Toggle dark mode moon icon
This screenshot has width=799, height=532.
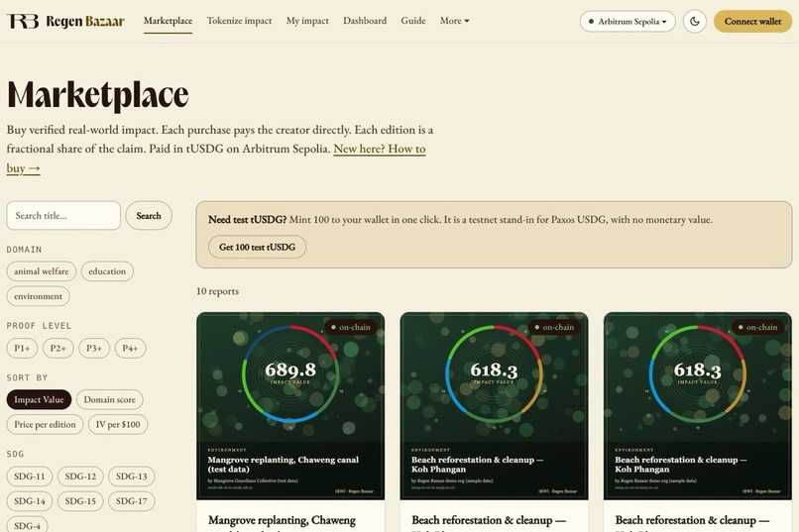(695, 22)
